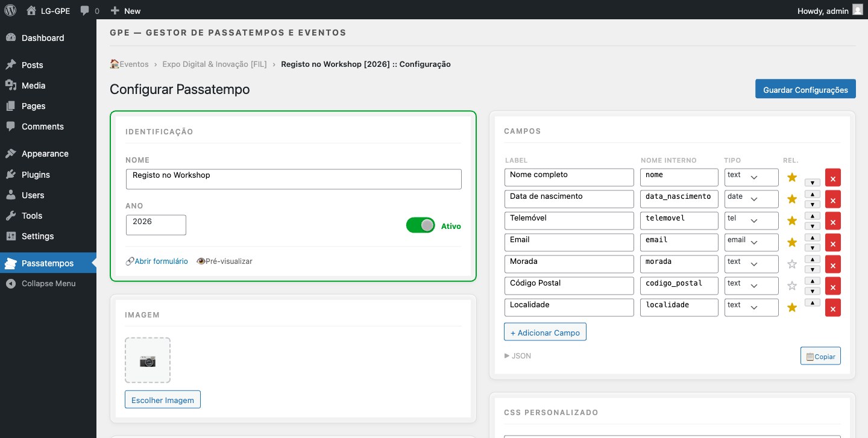Move Código Postal field up
The height and width of the screenshot is (438, 868).
pos(813,281)
